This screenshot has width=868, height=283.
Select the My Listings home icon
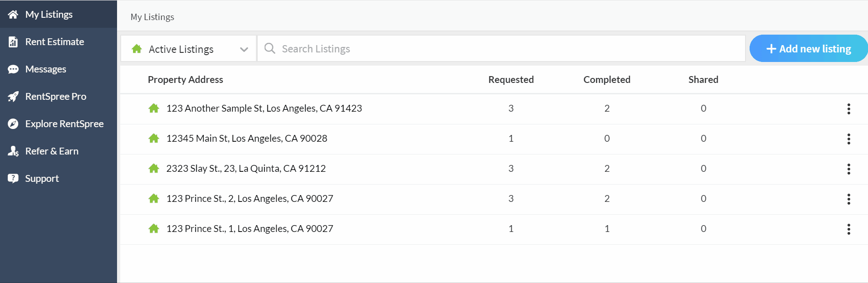(12, 14)
